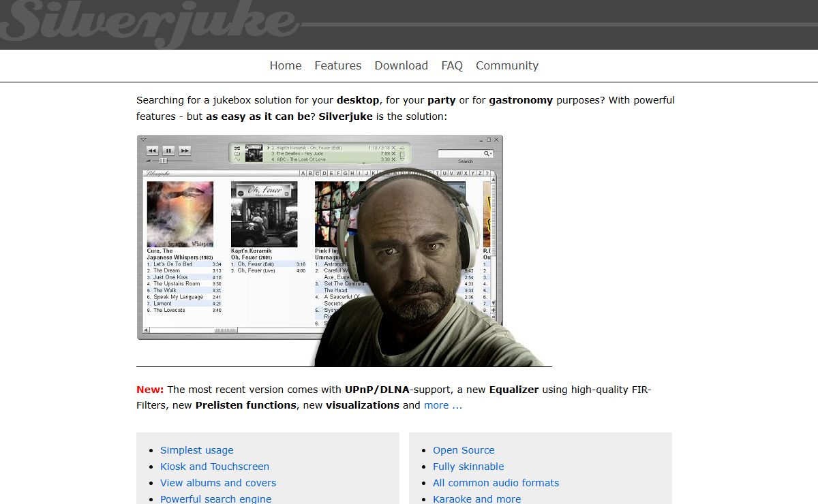Open the Open Source link

pos(464,450)
